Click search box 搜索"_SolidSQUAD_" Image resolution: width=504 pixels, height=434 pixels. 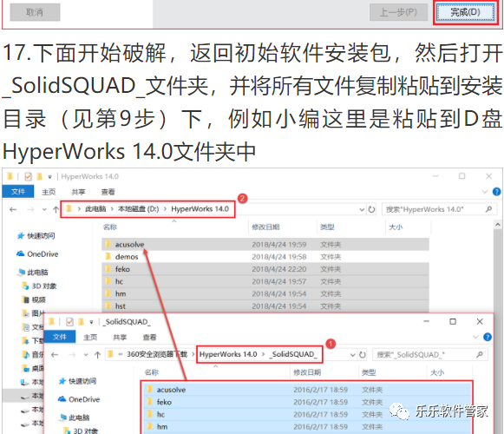coord(430,355)
